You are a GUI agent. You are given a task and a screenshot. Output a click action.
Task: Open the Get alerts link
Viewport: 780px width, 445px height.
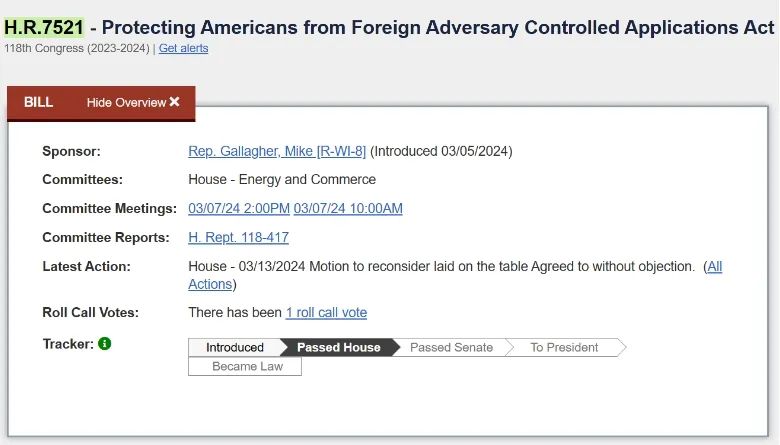(x=184, y=48)
